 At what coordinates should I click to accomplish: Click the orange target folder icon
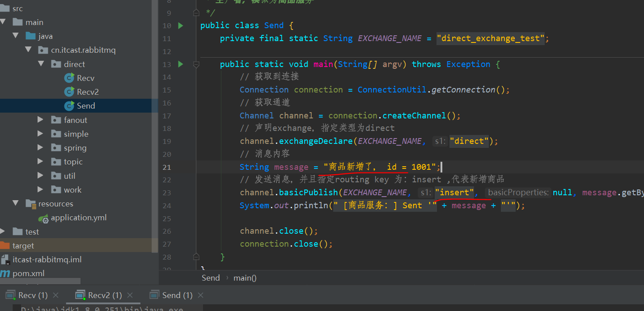(x=5, y=245)
